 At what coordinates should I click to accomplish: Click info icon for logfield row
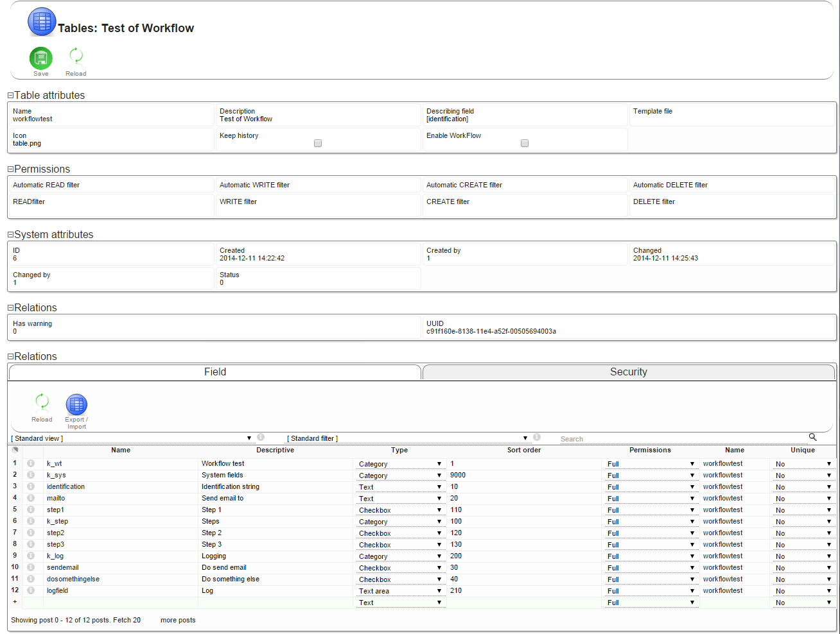pyautogui.click(x=30, y=590)
